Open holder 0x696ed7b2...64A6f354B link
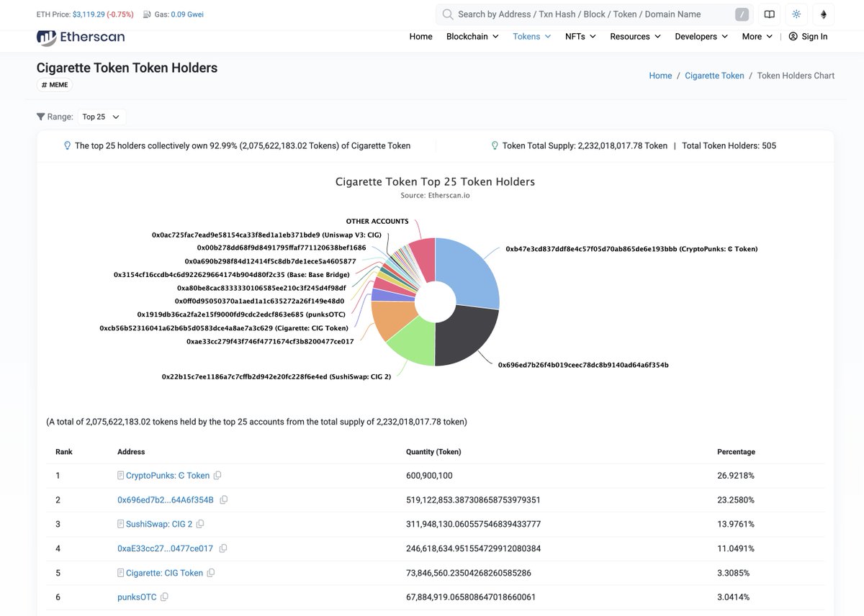This screenshot has width=864, height=616. (x=166, y=500)
